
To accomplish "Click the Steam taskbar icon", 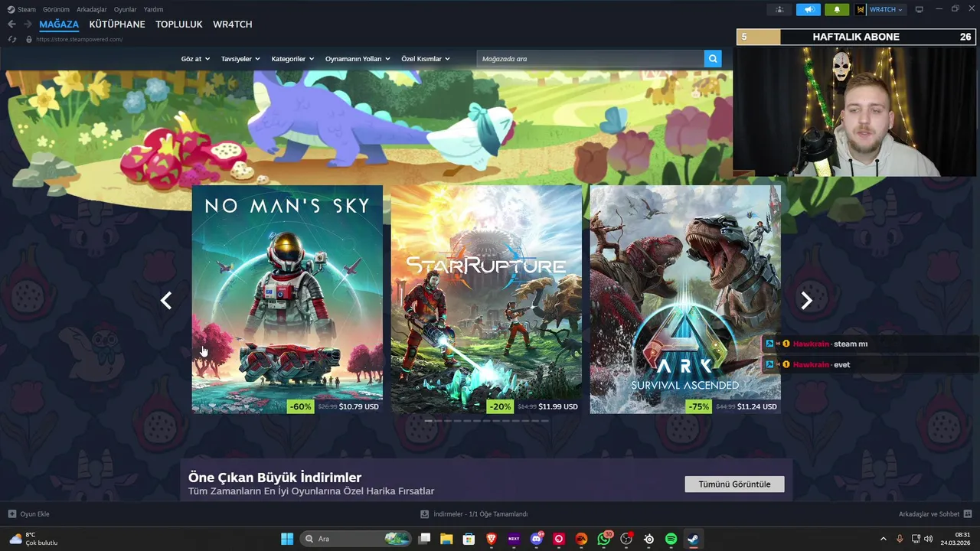I will click(x=694, y=539).
